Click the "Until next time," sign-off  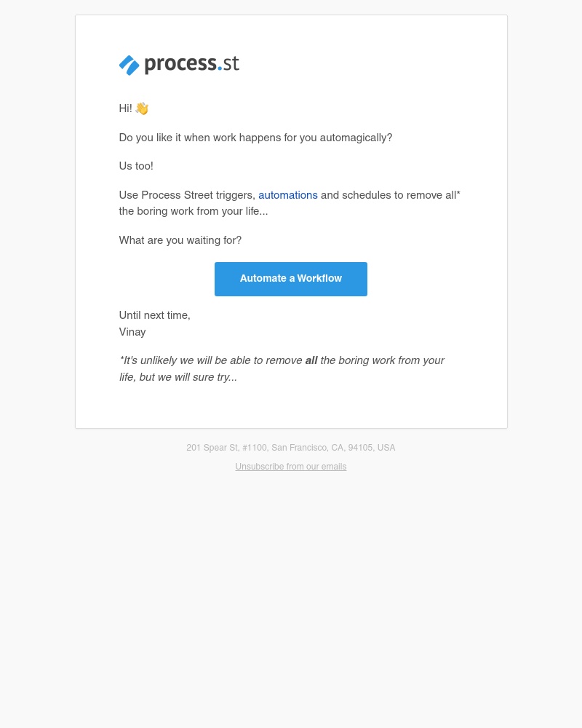pos(155,315)
